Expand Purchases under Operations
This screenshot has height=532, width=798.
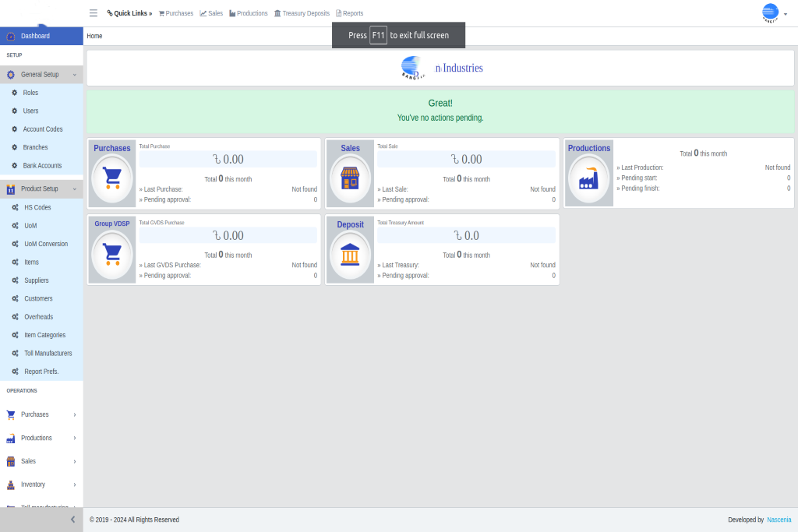point(41,415)
